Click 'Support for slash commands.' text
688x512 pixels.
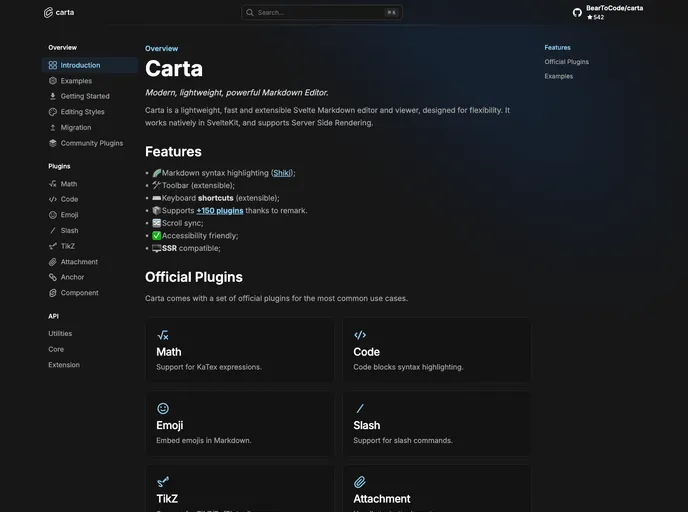click(x=403, y=440)
